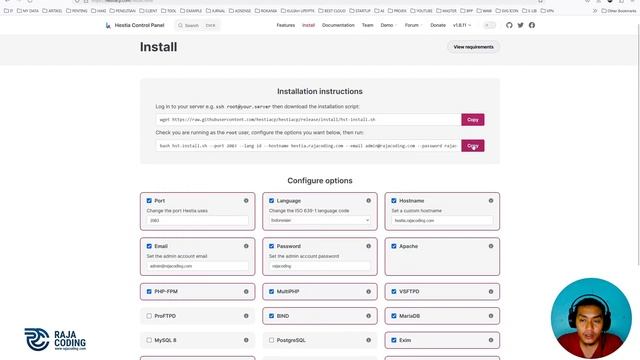Image resolution: width=640 pixels, height=360 pixels.
Task: Click the Port number input field
Action: click(x=198, y=220)
